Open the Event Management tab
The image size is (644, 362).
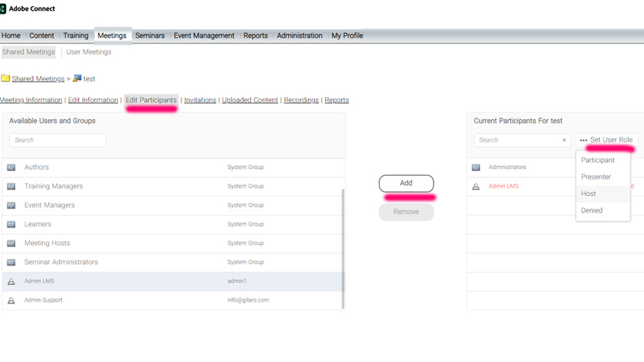[204, 36]
